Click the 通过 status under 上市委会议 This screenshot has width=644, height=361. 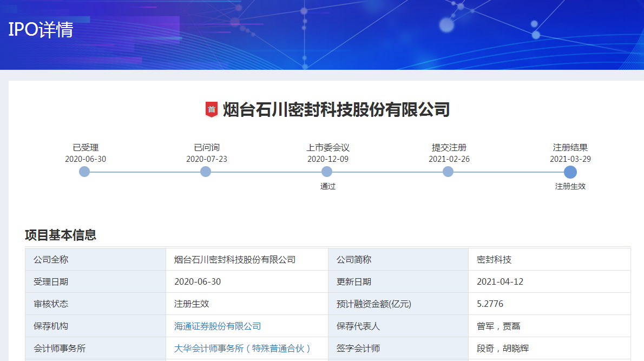[327, 186]
